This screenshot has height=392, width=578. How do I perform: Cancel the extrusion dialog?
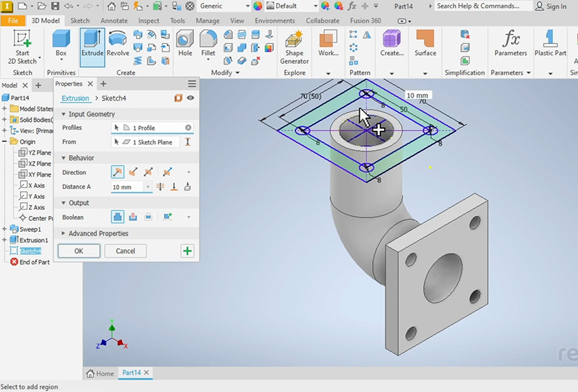coord(125,251)
